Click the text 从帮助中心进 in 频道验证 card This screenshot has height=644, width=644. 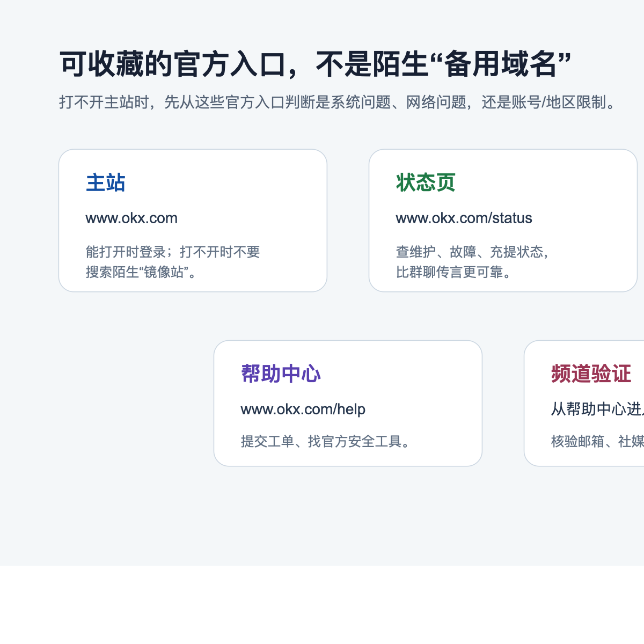point(597,409)
